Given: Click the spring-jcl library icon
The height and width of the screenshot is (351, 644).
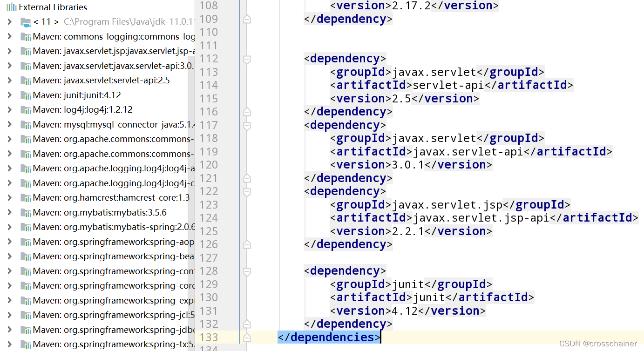Looking at the screenshot, I should (x=26, y=315).
